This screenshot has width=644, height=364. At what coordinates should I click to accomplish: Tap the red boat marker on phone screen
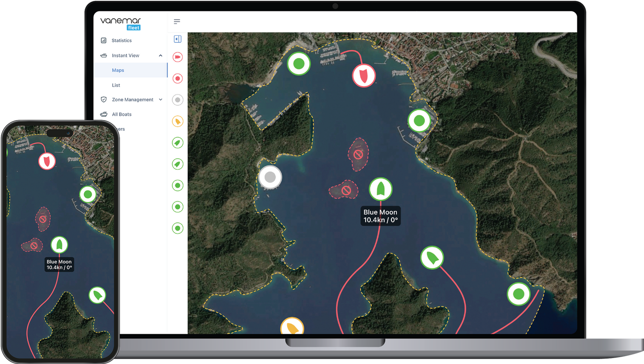pos(46,162)
